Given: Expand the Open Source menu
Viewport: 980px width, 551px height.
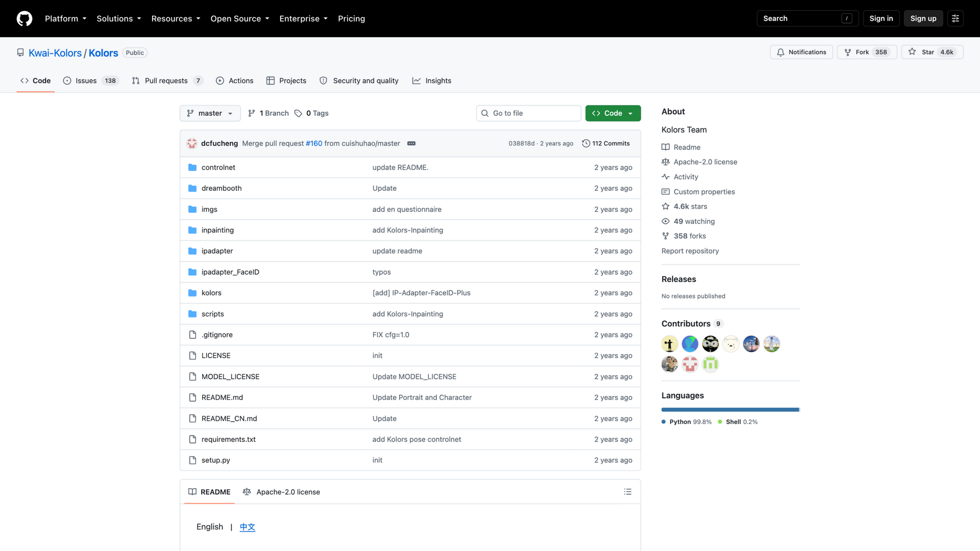Looking at the screenshot, I should click(x=239, y=18).
